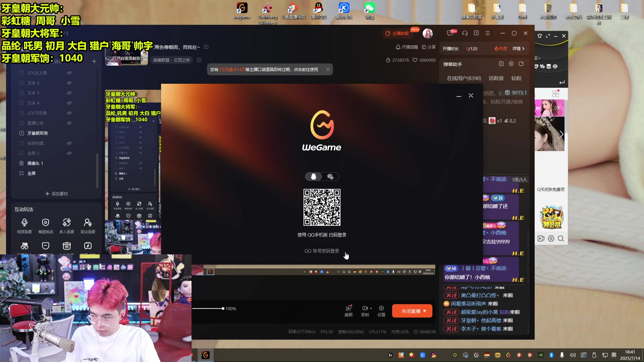Click the 热度 flame label
Image resolution: width=644 pixels, height=362 pixels.
(501, 49)
